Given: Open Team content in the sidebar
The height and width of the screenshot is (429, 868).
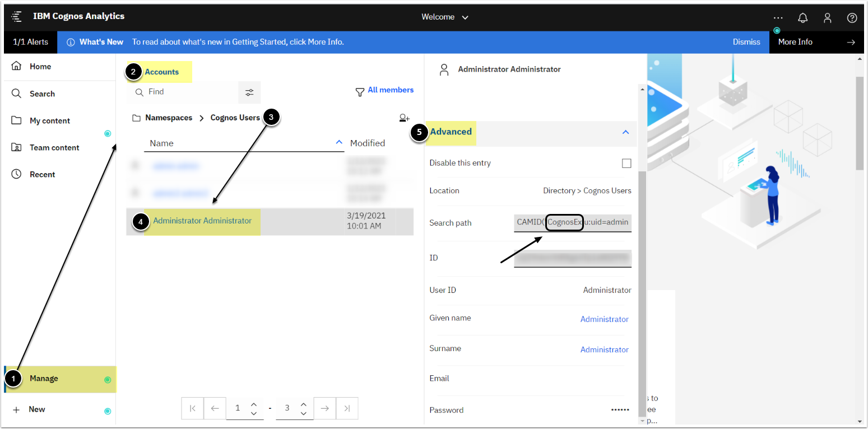Looking at the screenshot, I should click(x=54, y=147).
